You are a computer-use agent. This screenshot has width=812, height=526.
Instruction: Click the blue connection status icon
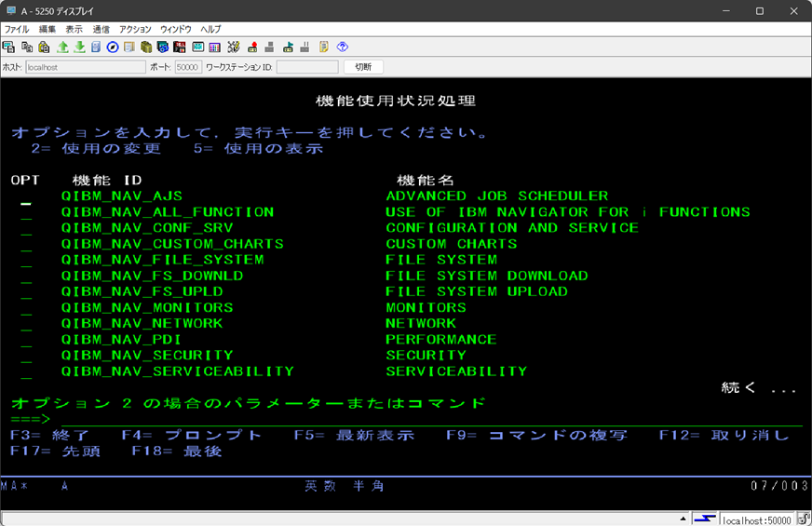[x=707, y=519]
